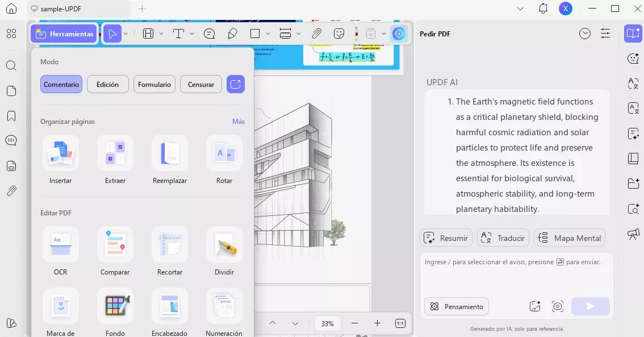Select the rectangle shape tool

[x=255, y=34]
